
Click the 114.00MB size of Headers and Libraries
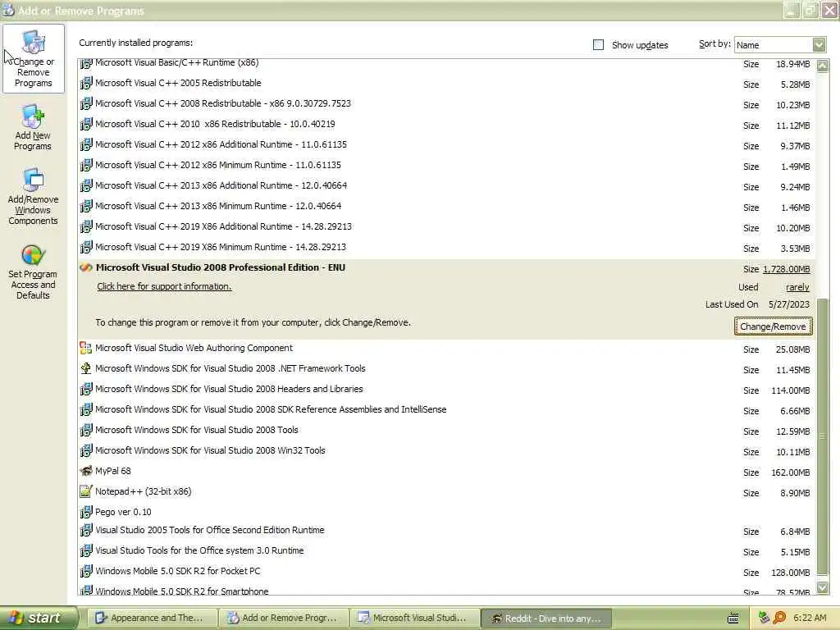click(x=790, y=390)
